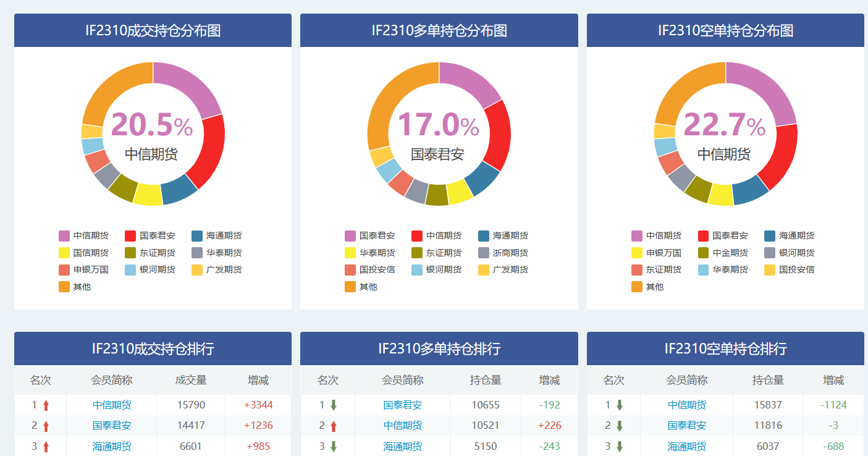Image resolution: width=868 pixels, height=456 pixels.
Task: Click the green down arrow beside rank 2 in 空单持仓排行
Action: pos(620,426)
